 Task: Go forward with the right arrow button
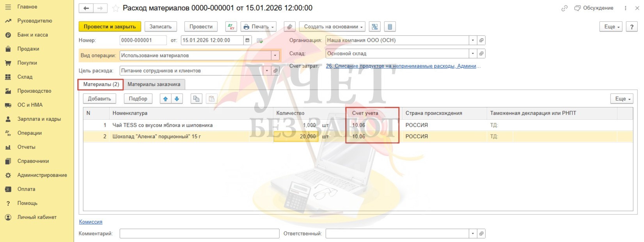click(100, 8)
